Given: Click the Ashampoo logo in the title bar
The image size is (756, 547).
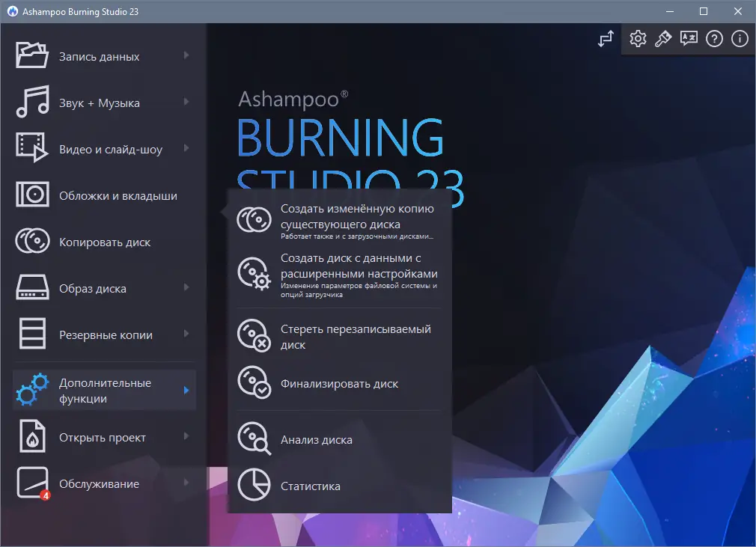Looking at the screenshot, I should click(13, 11).
